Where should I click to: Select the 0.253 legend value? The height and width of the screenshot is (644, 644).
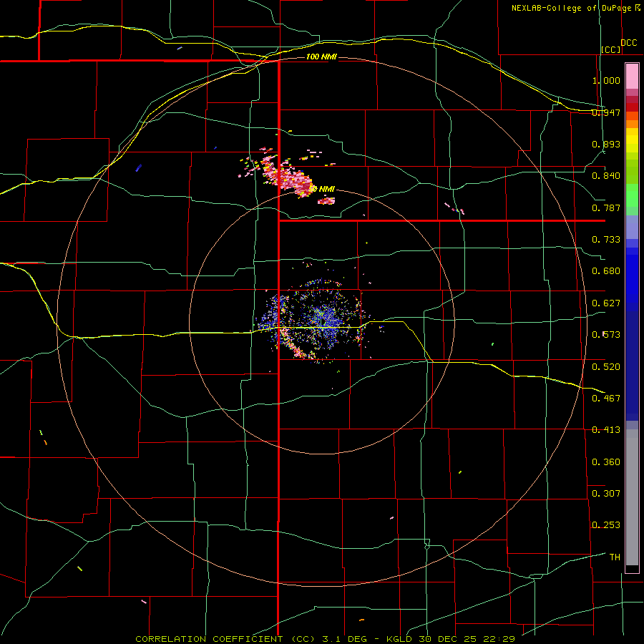coord(606,525)
